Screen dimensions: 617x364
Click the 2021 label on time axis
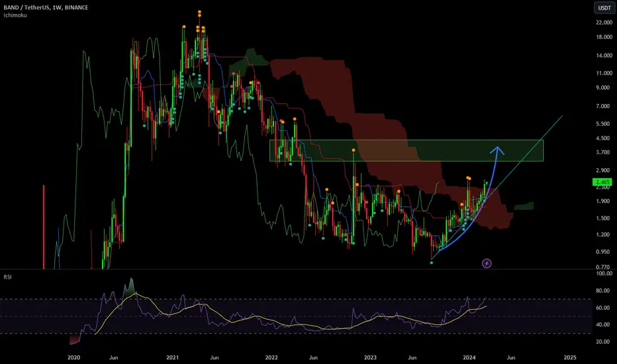172,357
